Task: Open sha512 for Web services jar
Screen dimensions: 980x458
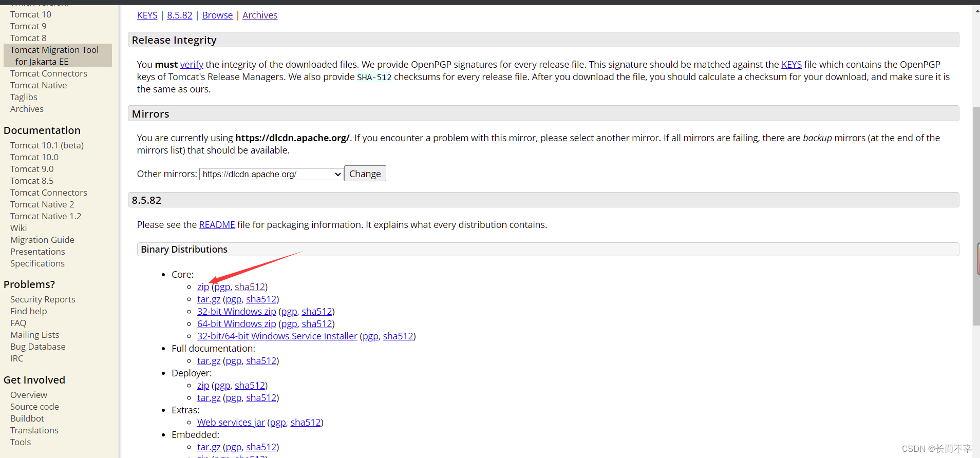Action: (x=306, y=423)
